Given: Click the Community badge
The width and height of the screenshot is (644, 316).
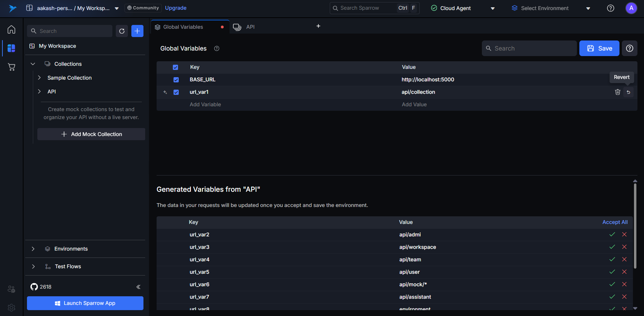Looking at the screenshot, I should (x=143, y=8).
